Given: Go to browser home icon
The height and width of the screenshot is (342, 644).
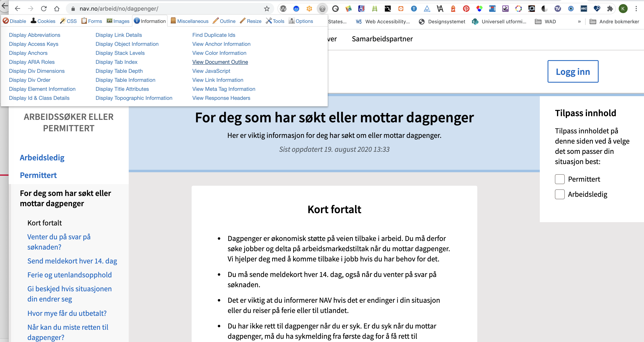Looking at the screenshot, I should pyautogui.click(x=57, y=9).
